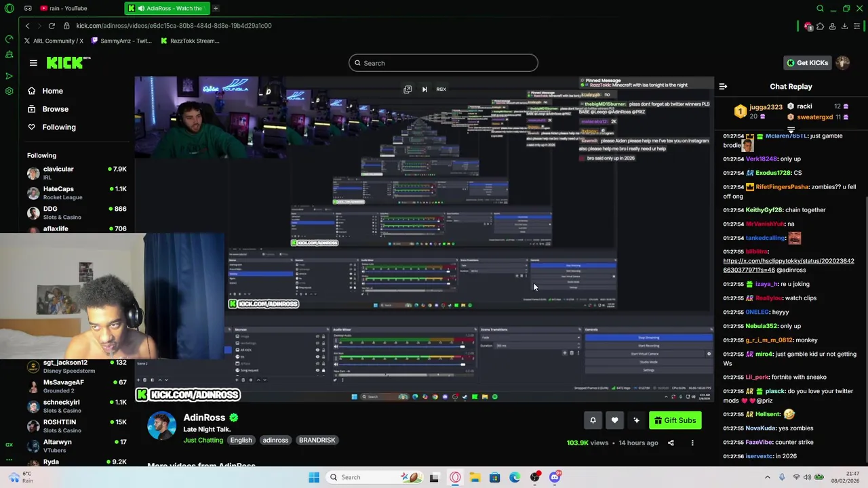This screenshot has width=868, height=488.
Task: Open the GX Cleaner sidebar icon
Action: (x=9, y=54)
